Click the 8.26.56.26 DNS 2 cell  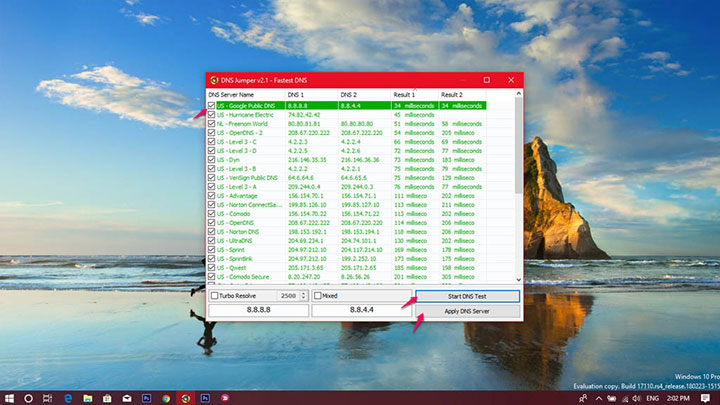[356, 276]
